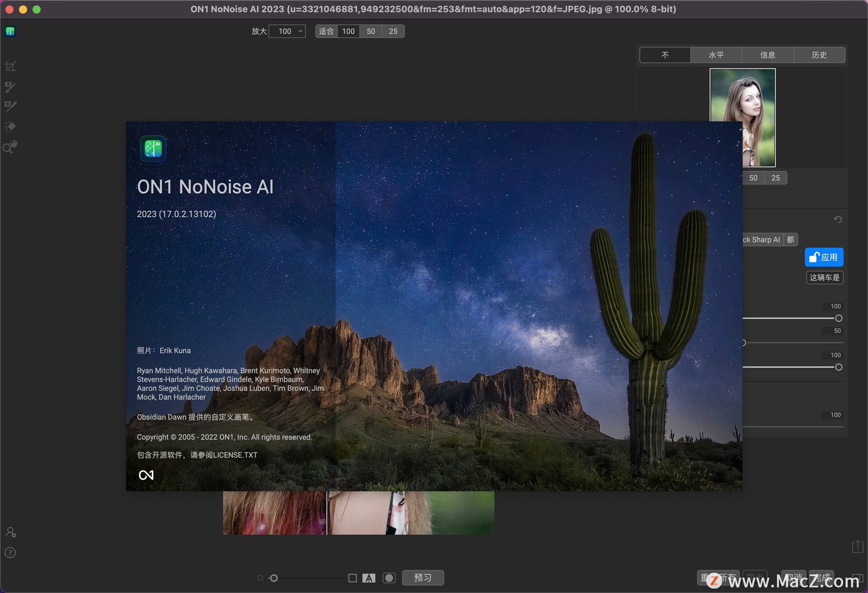Image resolution: width=868 pixels, height=593 pixels.
Task: Set zoom to 25 in the top toolbar
Action: coord(393,31)
